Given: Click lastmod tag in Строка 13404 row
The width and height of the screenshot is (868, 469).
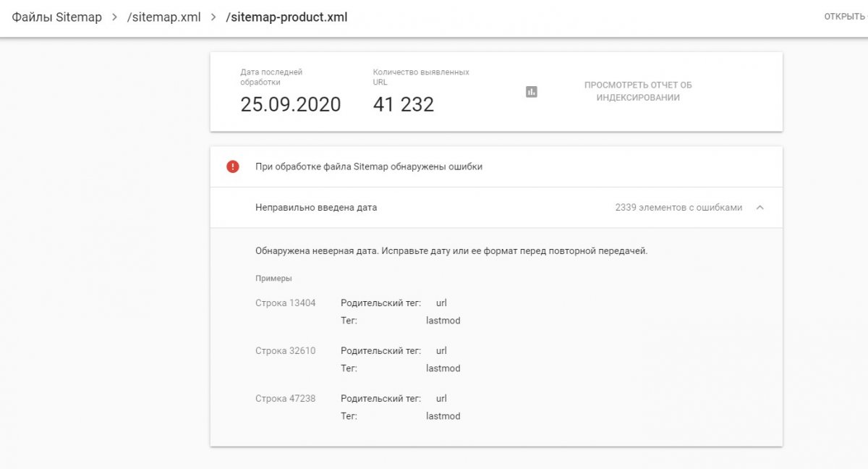Looking at the screenshot, I should coord(443,321).
